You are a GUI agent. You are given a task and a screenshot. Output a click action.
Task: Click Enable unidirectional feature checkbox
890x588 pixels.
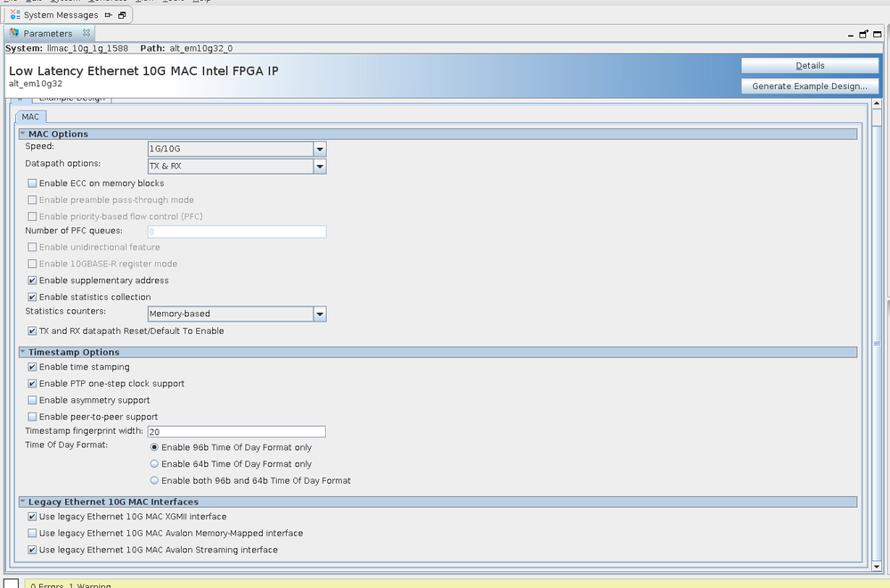click(x=32, y=247)
